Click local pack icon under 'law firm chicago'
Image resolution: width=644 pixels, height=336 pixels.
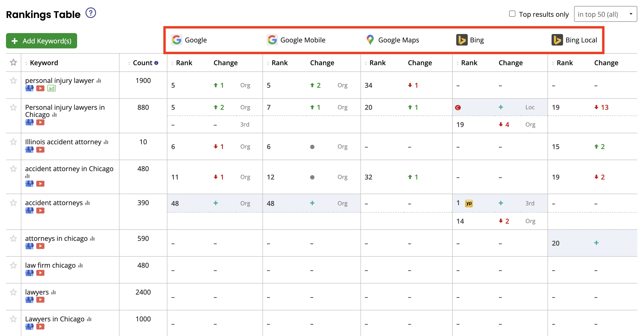coord(29,273)
